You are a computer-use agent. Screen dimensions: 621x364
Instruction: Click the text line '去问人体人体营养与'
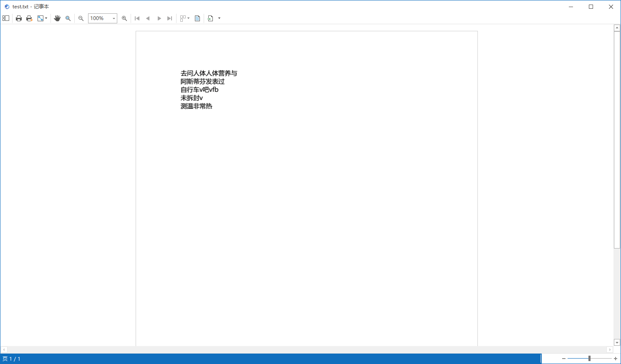pos(209,73)
